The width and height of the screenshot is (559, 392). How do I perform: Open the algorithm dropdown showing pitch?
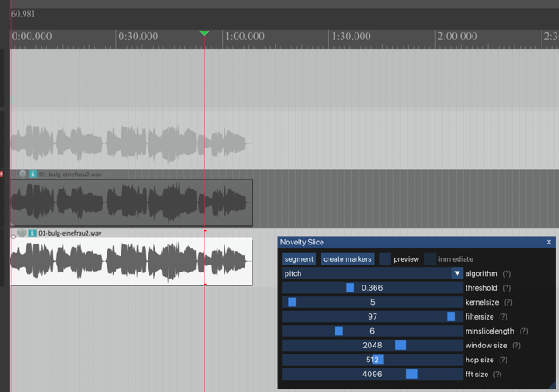pos(367,273)
